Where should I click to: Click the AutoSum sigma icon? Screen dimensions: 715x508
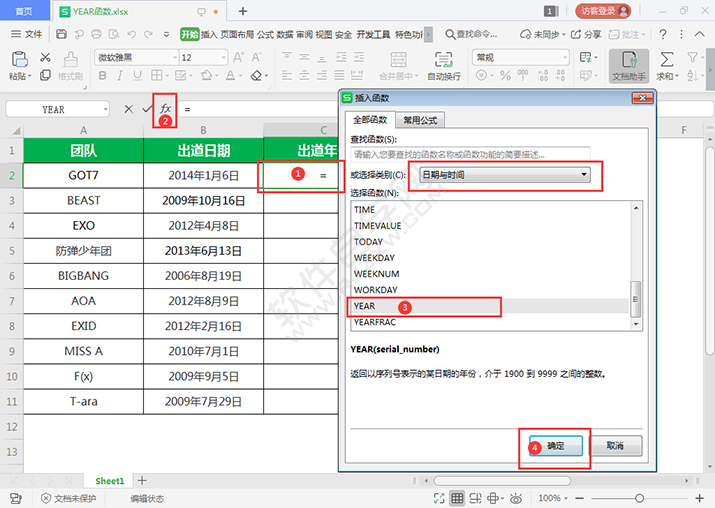(667, 59)
